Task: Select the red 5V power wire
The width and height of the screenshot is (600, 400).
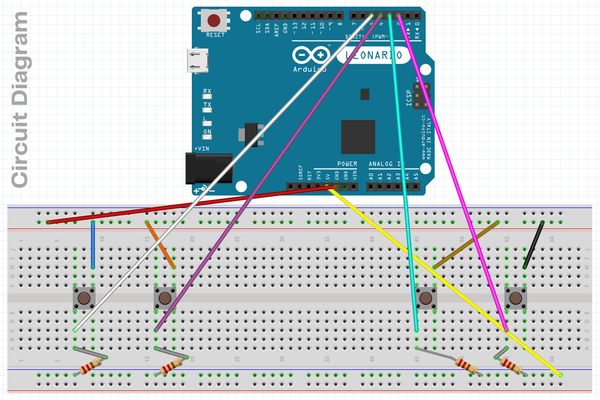Action: tap(191, 204)
